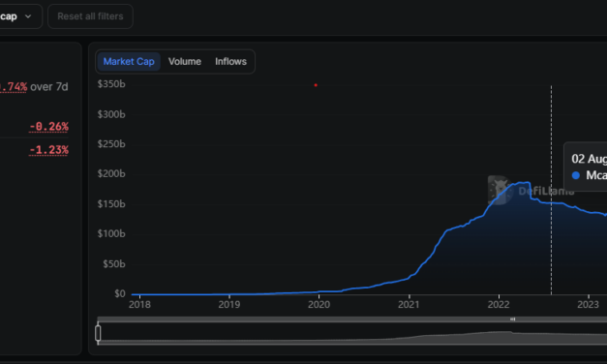Click the -0.26% change value
607x364 pixels.
click(48, 126)
